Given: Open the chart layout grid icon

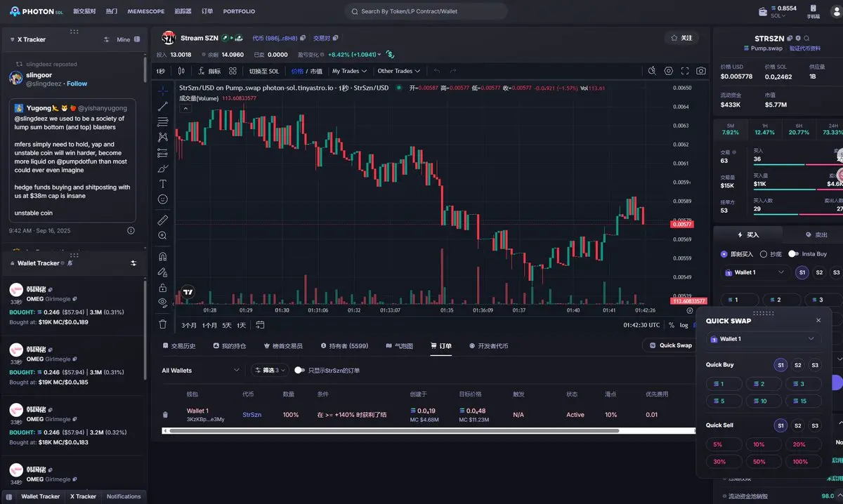Looking at the screenshot, I should tap(233, 71).
